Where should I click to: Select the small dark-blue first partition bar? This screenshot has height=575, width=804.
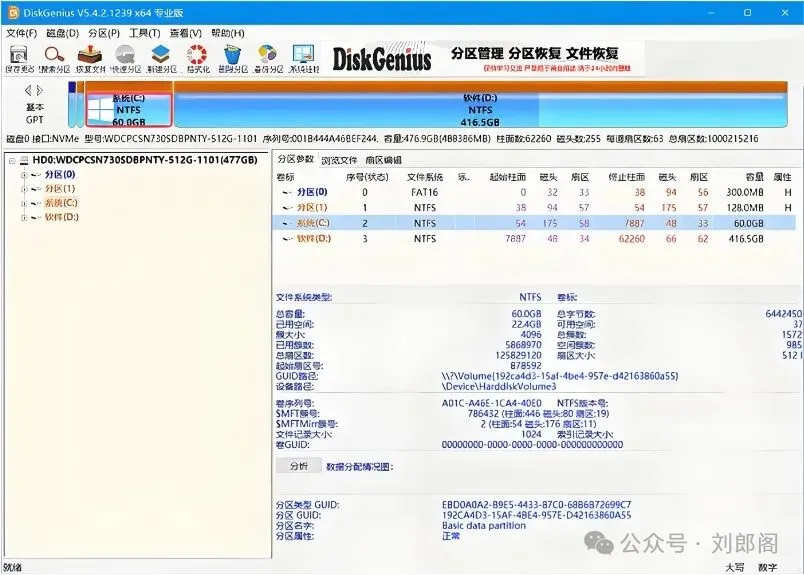tap(72, 105)
